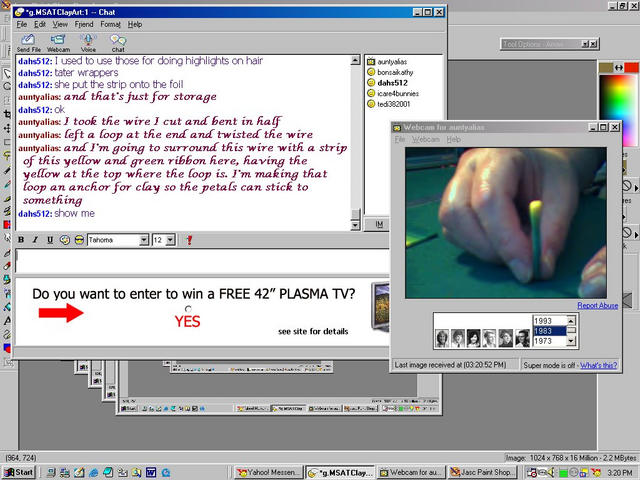Click the red exclamation mark icon
640x480 pixels.
[189, 240]
